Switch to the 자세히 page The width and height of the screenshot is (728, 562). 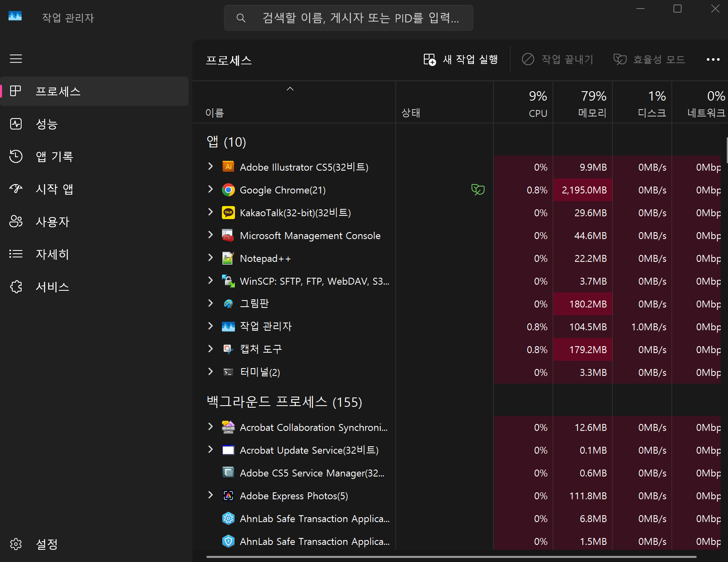click(94, 254)
